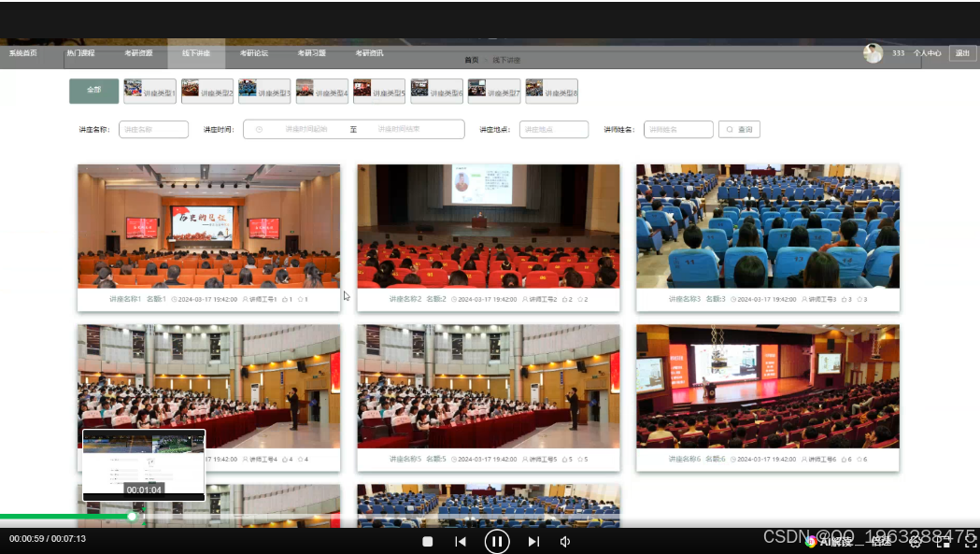Focus the 讲师姓名 input field
Screen dimensions: 980x554
(678, 130)
